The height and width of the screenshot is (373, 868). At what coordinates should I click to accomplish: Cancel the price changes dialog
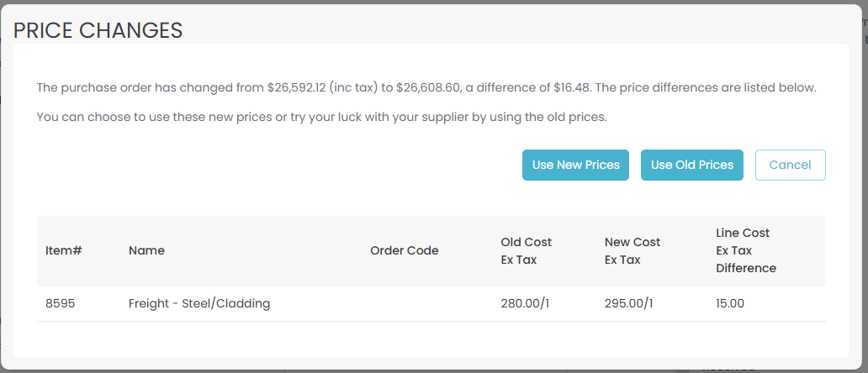pyautogui.click(x=790, y=165)
